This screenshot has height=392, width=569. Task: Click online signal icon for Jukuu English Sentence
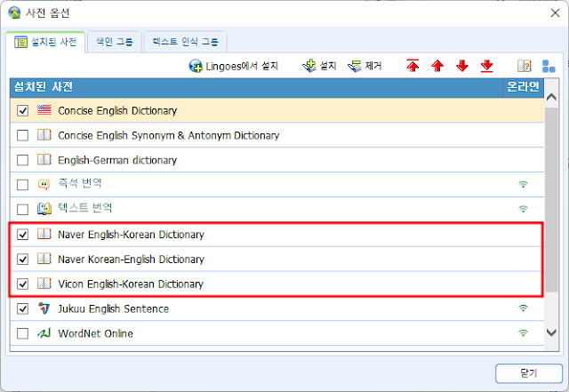[523, 308]
